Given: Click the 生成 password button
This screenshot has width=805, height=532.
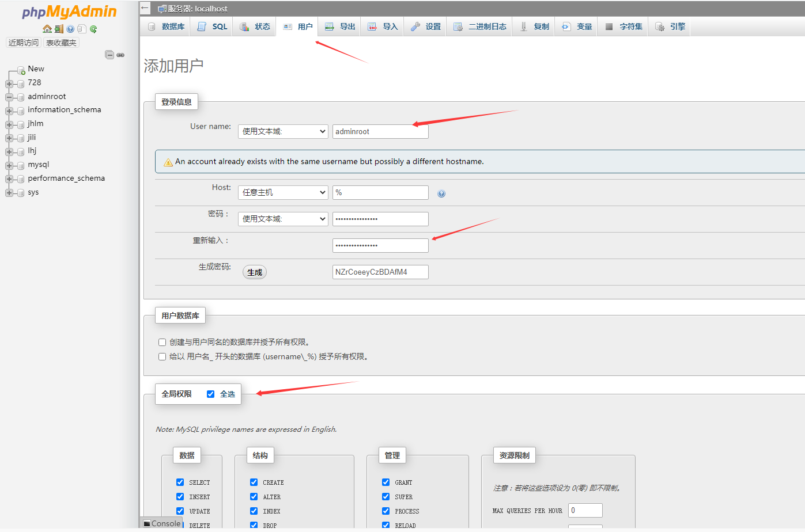Looking at the screenshot, I should tap(255, 272).
